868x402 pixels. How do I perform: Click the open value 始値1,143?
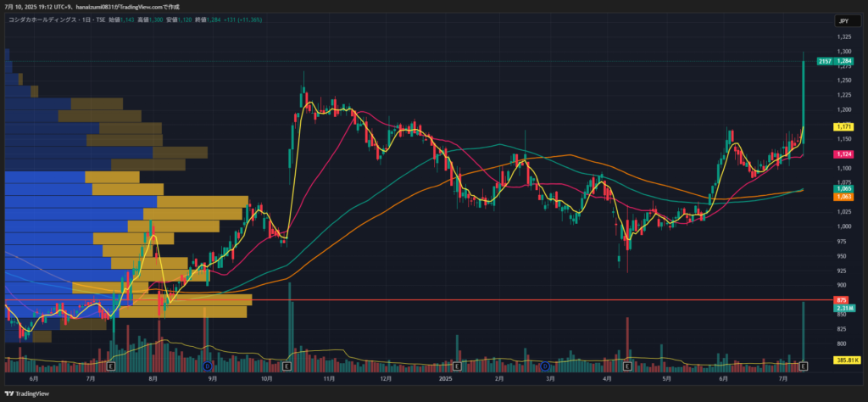click(122, 20)
